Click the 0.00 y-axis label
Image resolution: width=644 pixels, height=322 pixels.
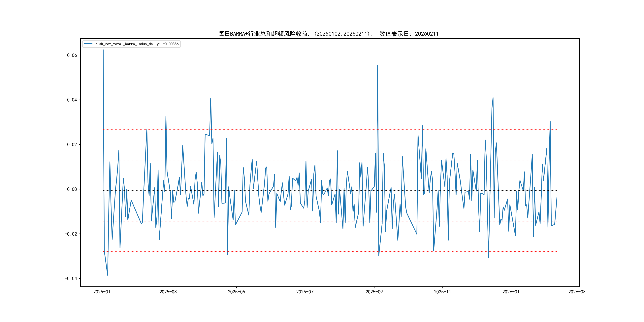[x=72, y=189]
